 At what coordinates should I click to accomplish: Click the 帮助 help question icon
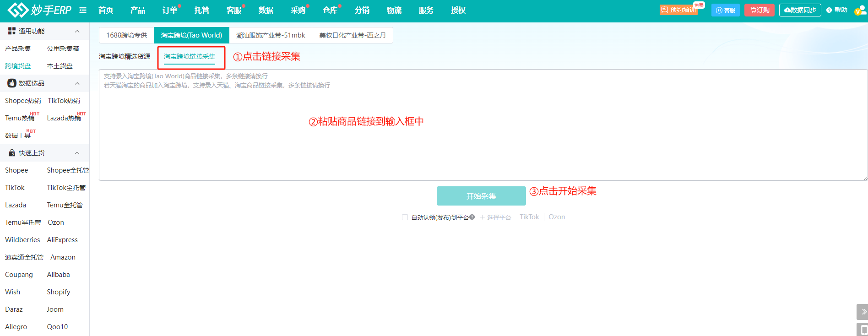point(829,10)
